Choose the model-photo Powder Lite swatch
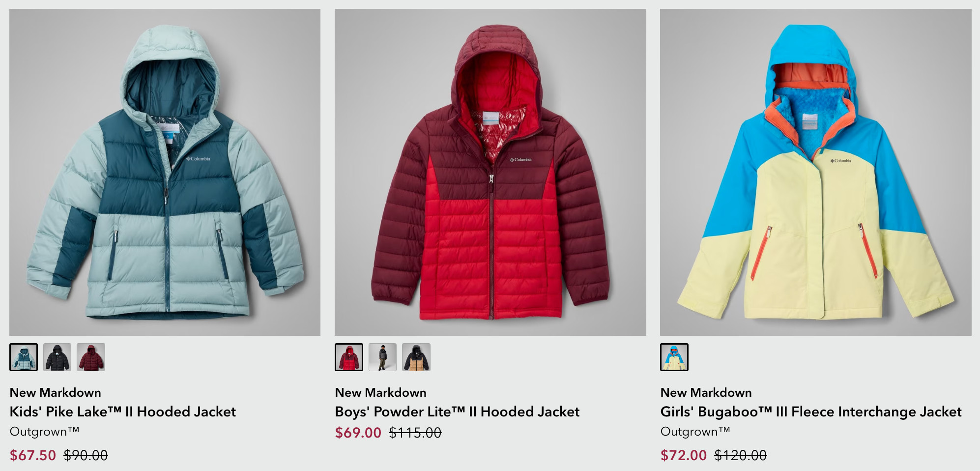Viewport: 980px width, 471px height. (x=382, y=357)
